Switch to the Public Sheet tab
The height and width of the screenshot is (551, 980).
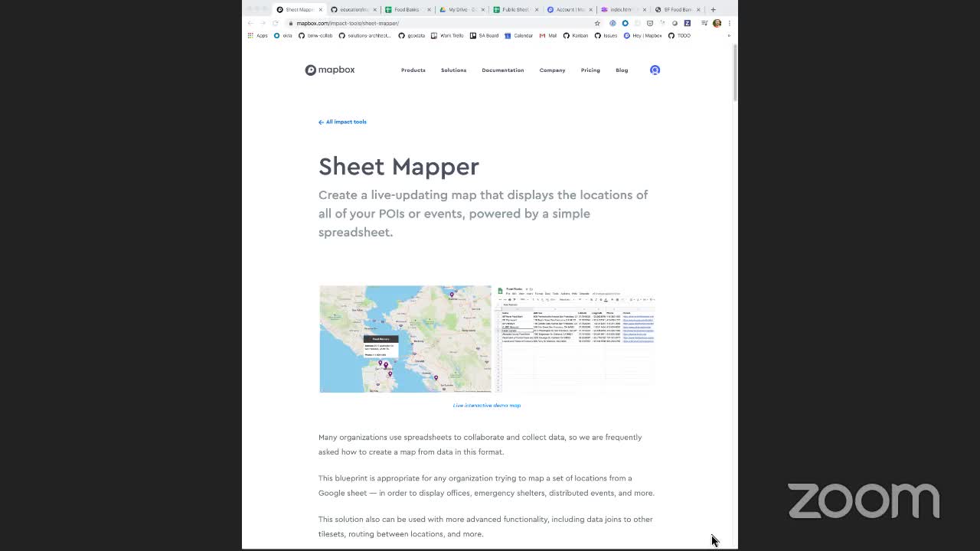click(517, 9)
